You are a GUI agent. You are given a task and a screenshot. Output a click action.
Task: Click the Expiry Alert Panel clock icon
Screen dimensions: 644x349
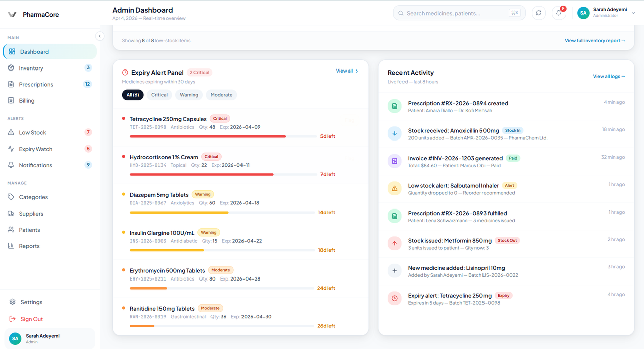125,73
